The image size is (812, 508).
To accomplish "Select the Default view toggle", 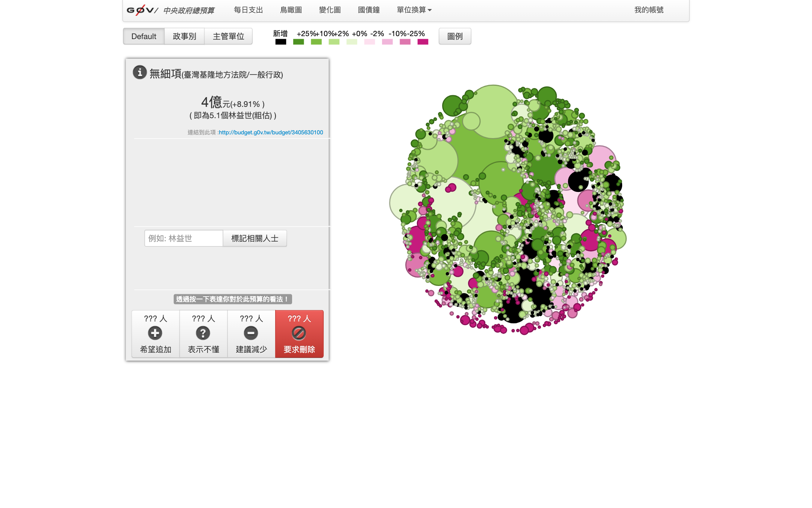I will [x=144, y=37].
